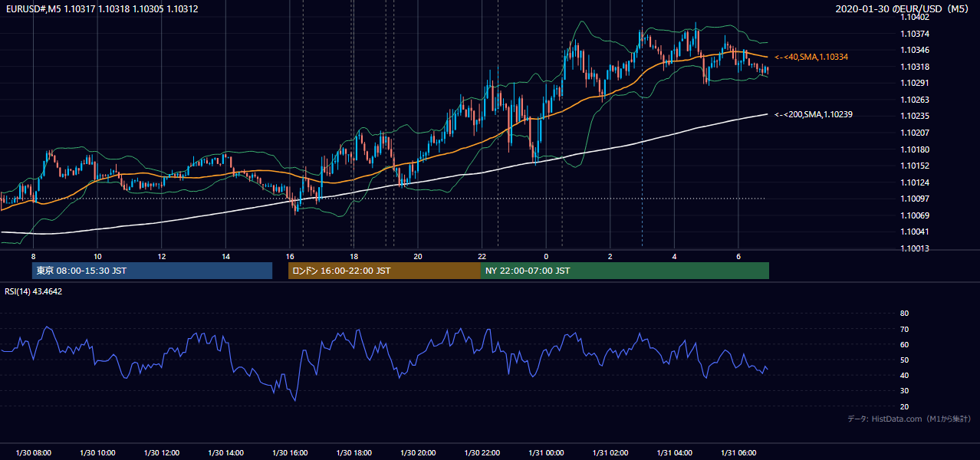The height and width of the screenshot is (460, 980).
Task: Click hour label 8 on price chart axis
Action: [33, 256]
